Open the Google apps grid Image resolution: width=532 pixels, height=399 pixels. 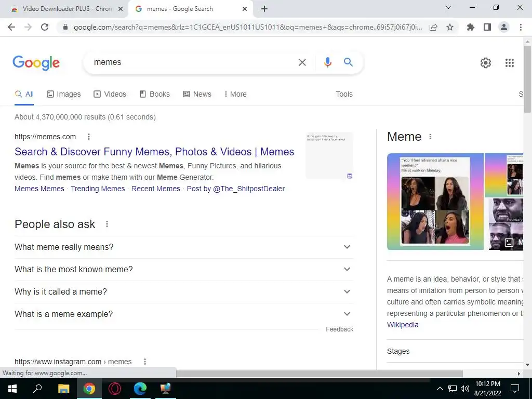(x=509, y=63)
